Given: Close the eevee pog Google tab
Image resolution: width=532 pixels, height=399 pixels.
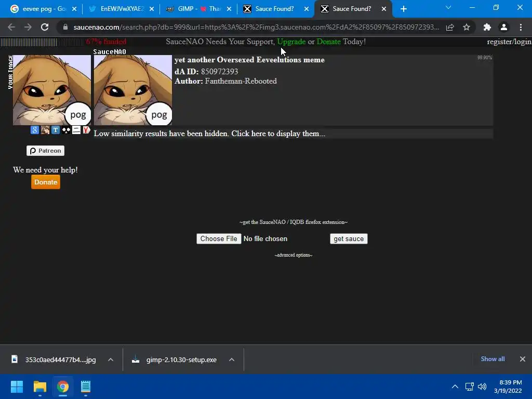Looking at the screenshot, I should pyautogui.click(x=74, y=9).
